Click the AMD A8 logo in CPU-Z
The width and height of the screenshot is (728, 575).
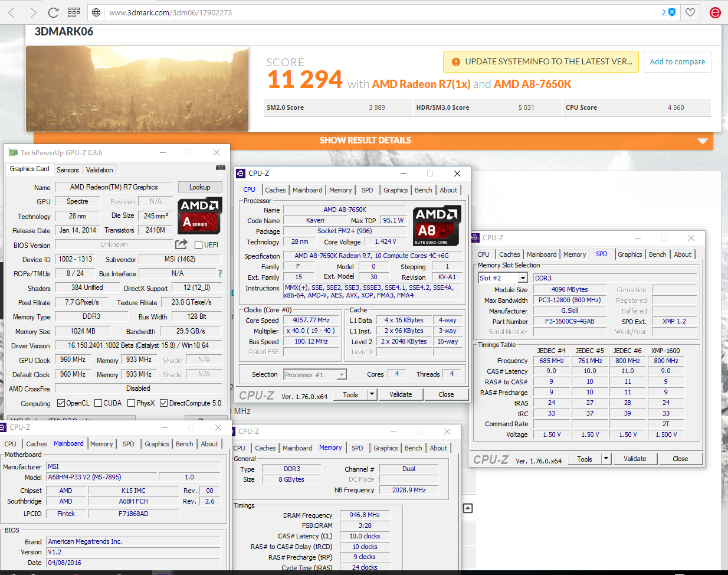437,226
